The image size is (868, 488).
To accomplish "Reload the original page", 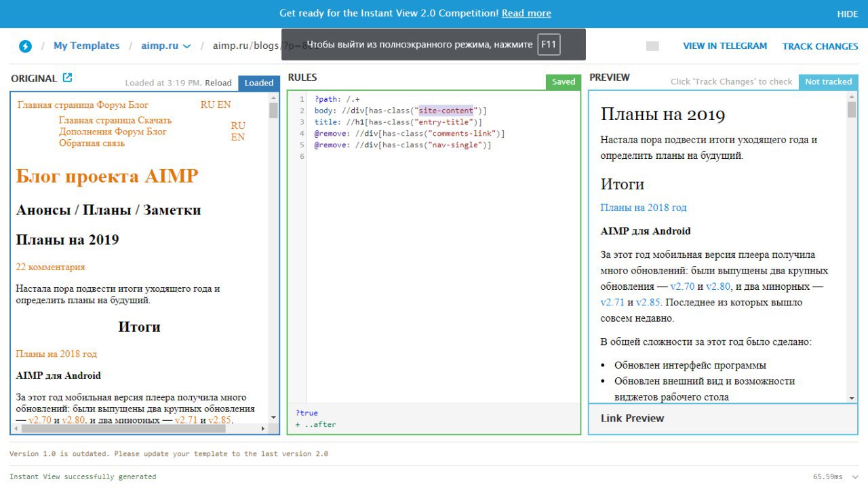I will click(x=218, y=83).
